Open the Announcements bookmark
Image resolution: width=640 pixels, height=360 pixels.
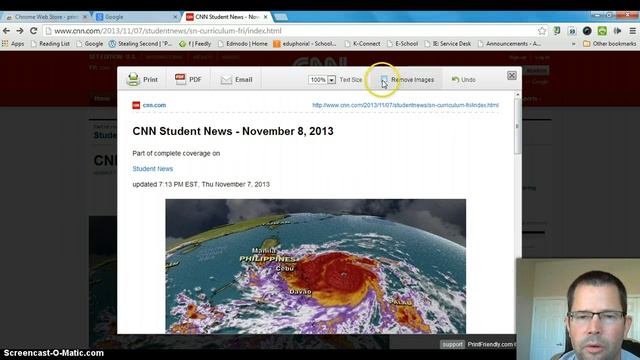click(x=509, y=44)
